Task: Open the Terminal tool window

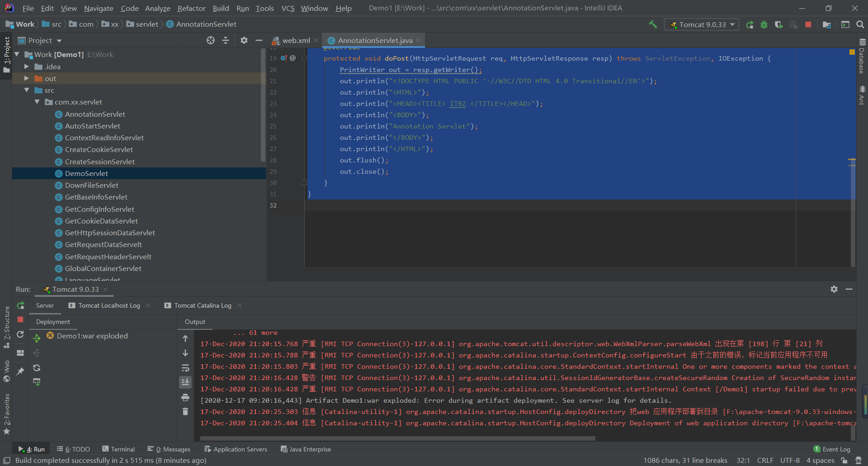Action: (x=118, y=449)
